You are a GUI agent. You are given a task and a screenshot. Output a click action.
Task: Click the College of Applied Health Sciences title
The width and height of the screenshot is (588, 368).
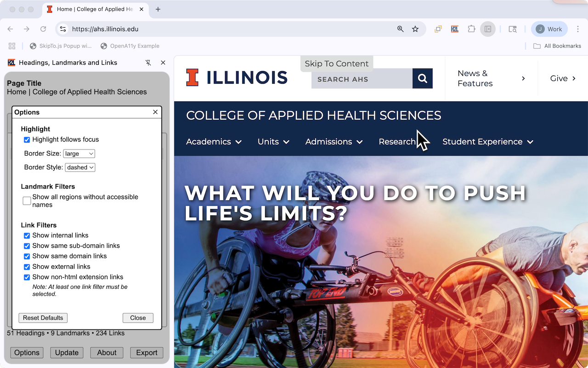coord(314,115)
